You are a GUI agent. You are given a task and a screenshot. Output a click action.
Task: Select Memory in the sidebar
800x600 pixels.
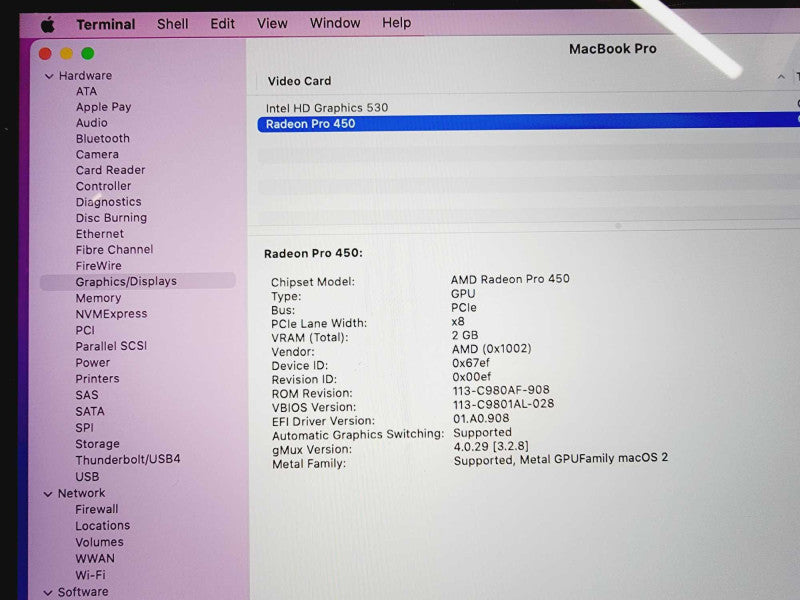(98, 298)
